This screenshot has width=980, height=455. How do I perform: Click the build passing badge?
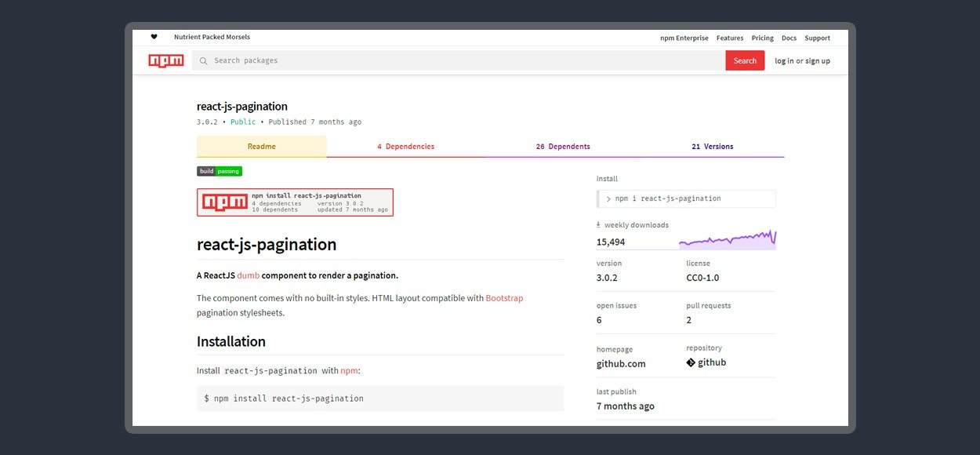(220, 171)
